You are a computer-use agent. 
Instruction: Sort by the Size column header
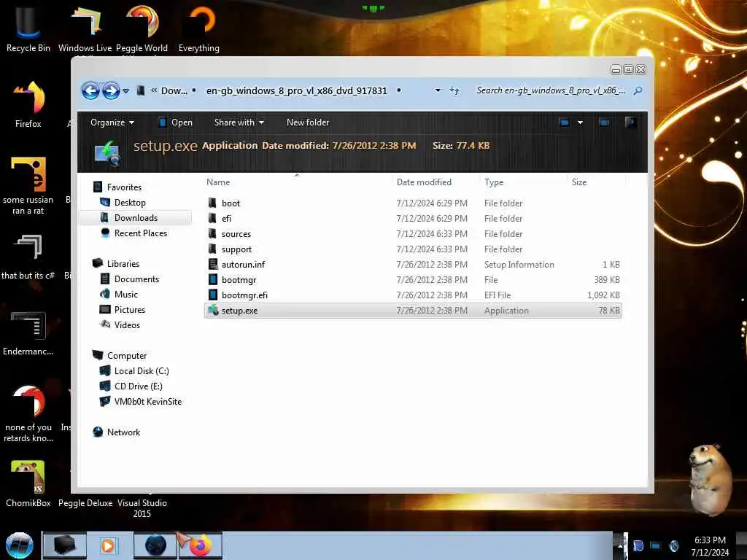[x=579, y=182]
